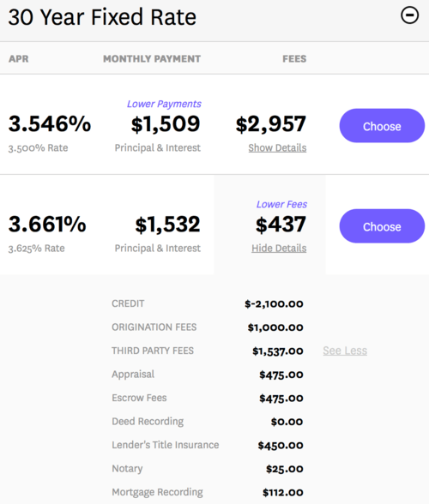The image size is (429, 504).
Task: Click the Lower Payments label
Action: [164, 104]
